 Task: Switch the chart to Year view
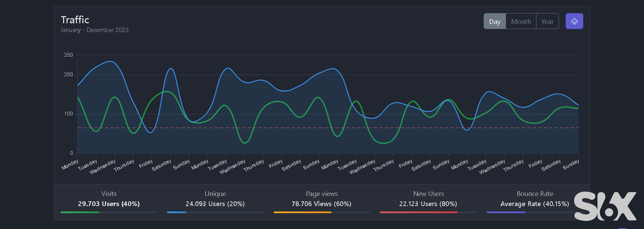[x=547, y=22]
